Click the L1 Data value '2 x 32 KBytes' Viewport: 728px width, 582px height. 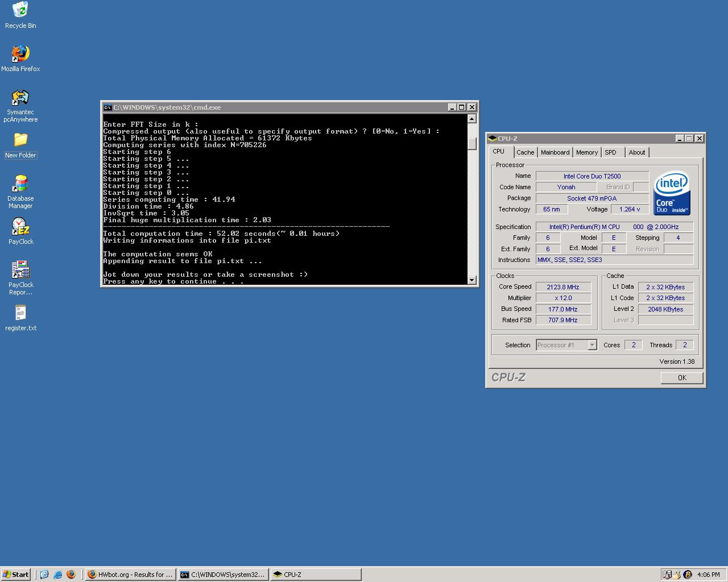[665, 287]
